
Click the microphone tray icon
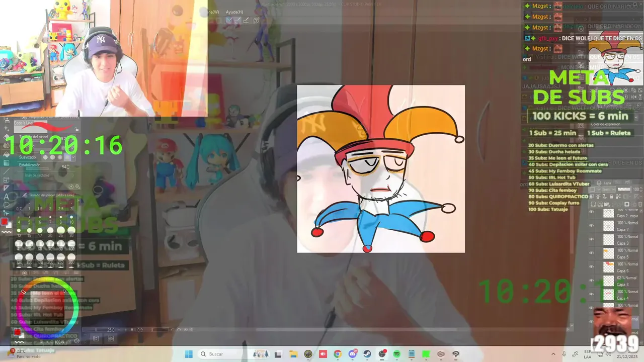pyautogui.click(x=564, y=354)
